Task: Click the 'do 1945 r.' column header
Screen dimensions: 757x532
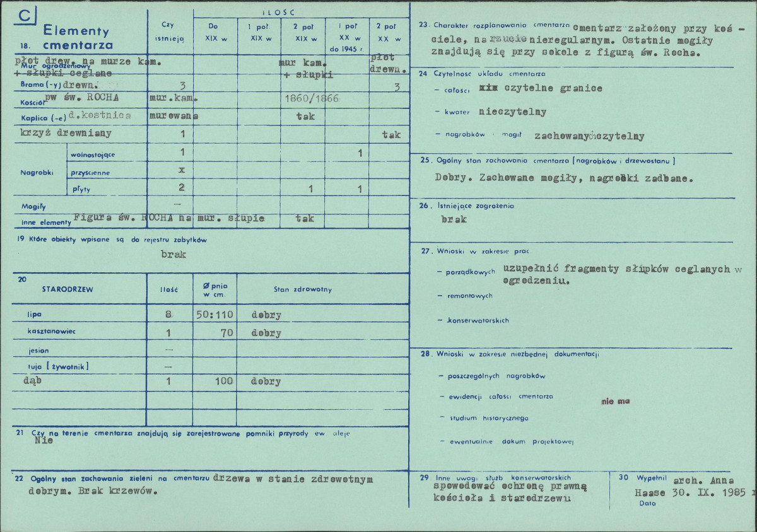Action: [346, 50]
